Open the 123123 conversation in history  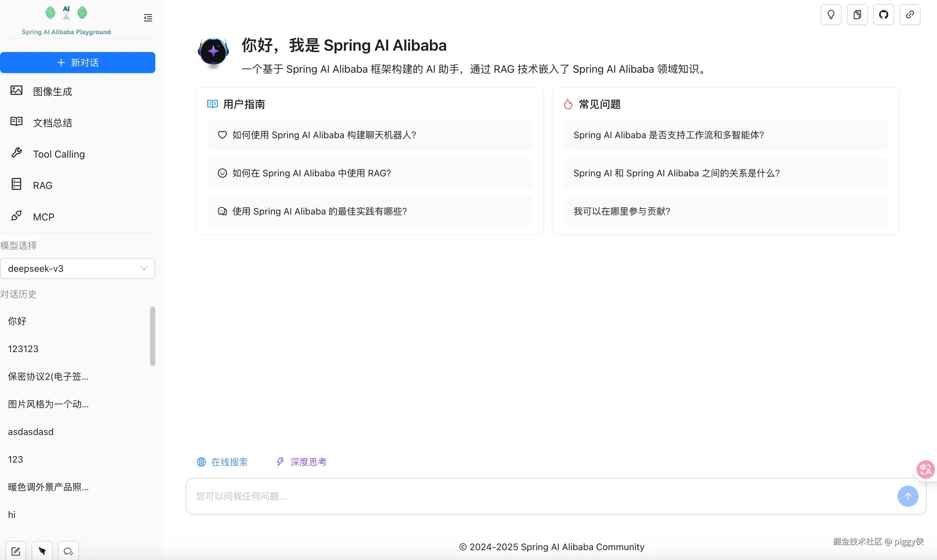point(75,348)
